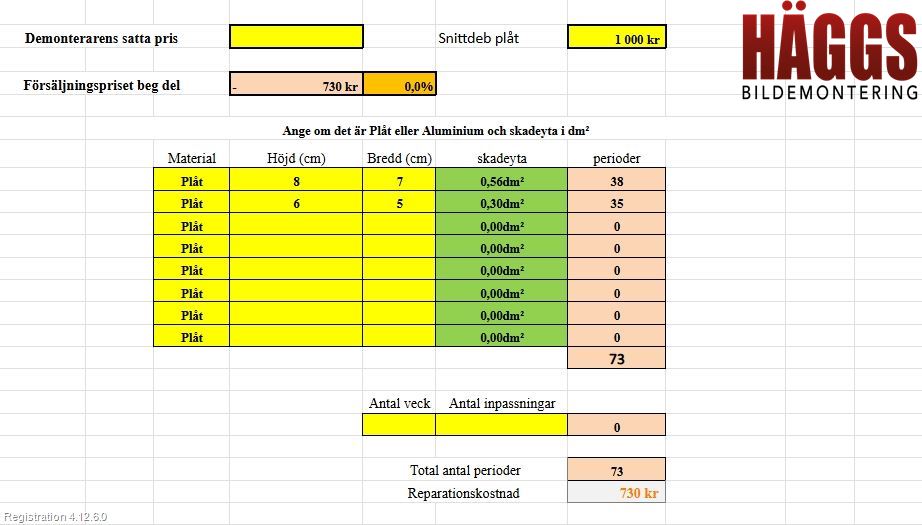Click the Höjd cell containing 6
Viewport: 922px width, 525px height.
click(296, 202)
